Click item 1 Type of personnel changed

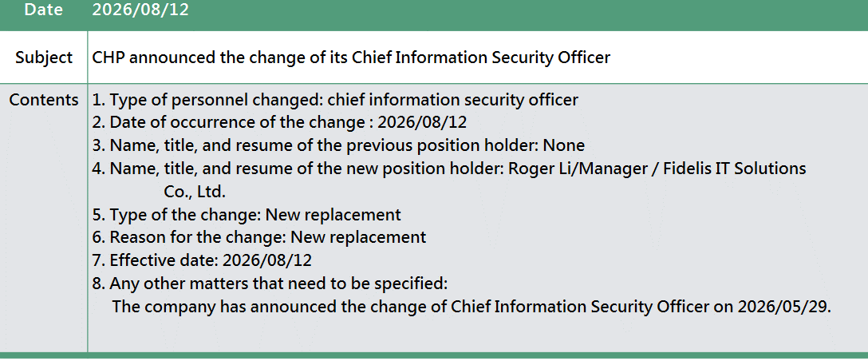[x=335, y=100]
